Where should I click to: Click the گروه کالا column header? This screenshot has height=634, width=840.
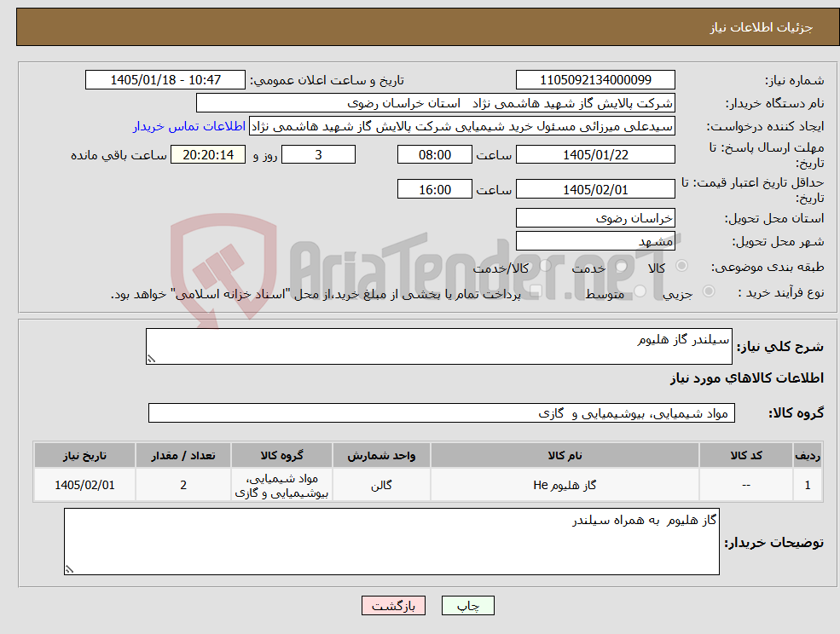click(x=281, y=455)
